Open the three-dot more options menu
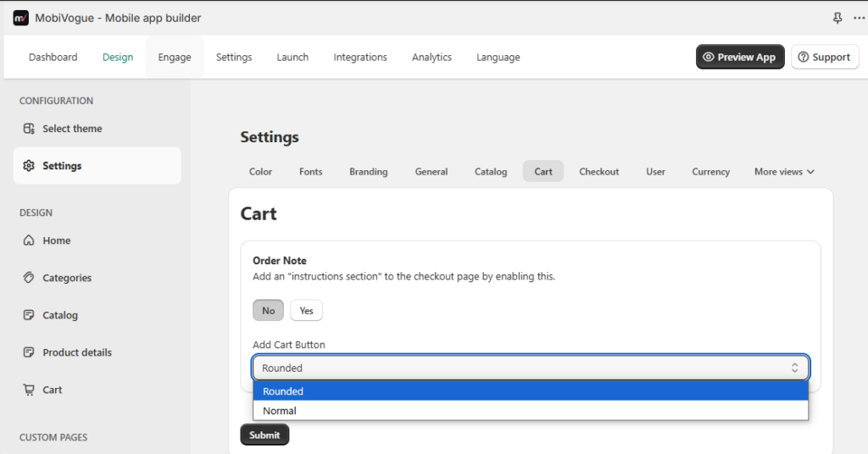Image resolution: width=868 pixels, height=454 pixels. point(860,18)
